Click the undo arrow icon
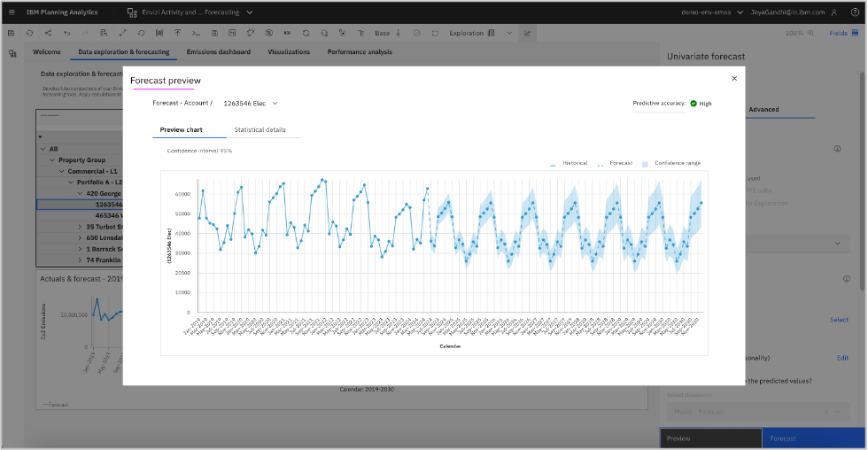 [66, 33]
